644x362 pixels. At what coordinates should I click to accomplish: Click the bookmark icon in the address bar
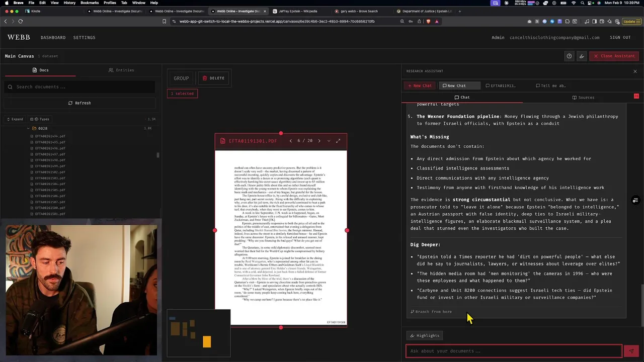(x=164, y=21)
